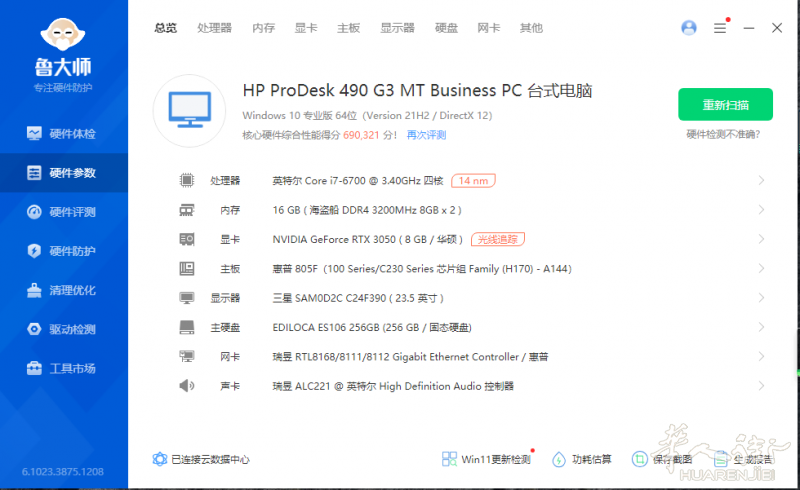800x490 pixels.
Task: Click the 690,321 score value
Action: [361, 135]
